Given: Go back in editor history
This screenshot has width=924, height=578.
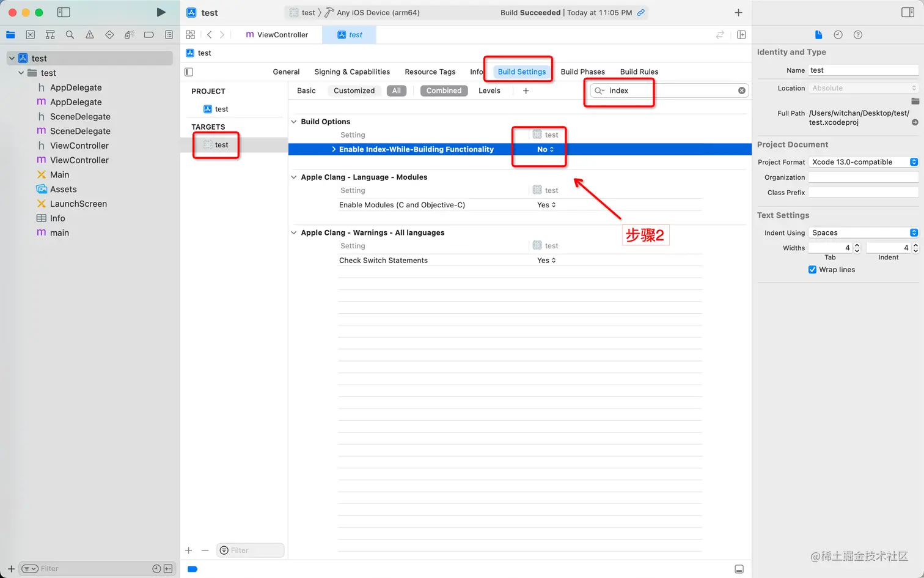Looking at the screenshot, I should pos(209,35).
